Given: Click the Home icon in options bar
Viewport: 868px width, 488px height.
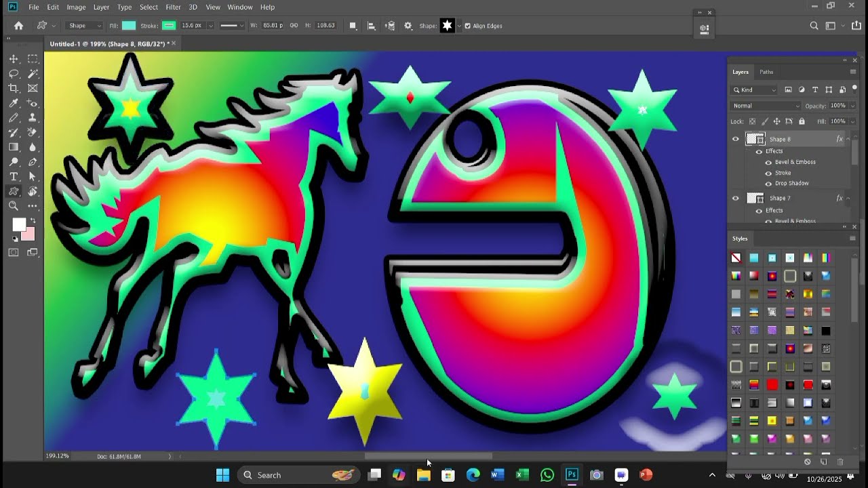Looking at the screenshot, I should click(18, 26).
